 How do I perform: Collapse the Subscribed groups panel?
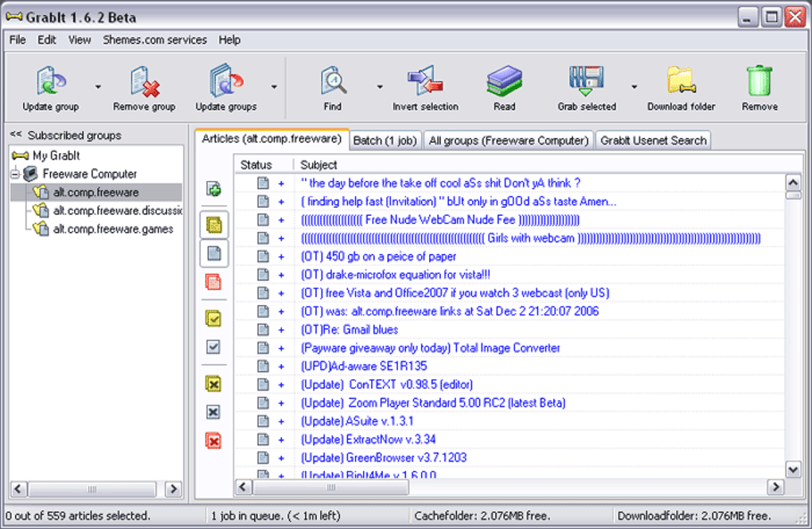tap(16, 135)
